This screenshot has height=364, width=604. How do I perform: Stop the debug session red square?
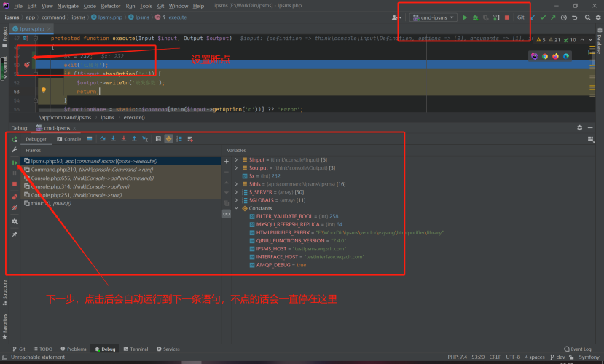point(15,184)
